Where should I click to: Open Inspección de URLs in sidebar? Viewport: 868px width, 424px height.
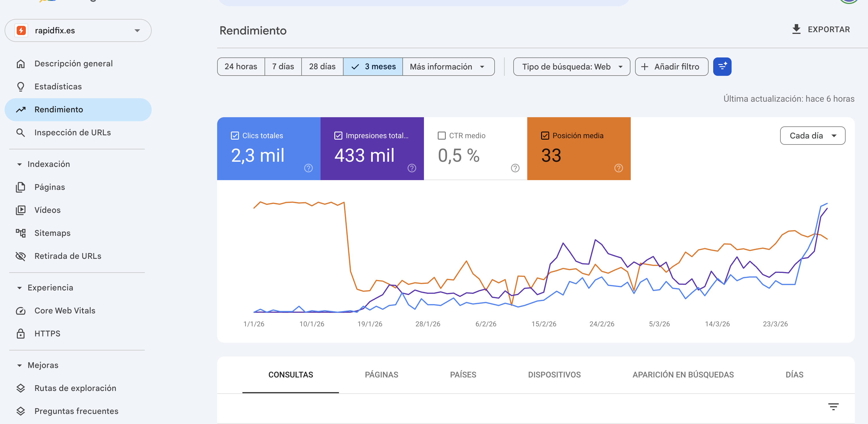[x=72, y=132]
